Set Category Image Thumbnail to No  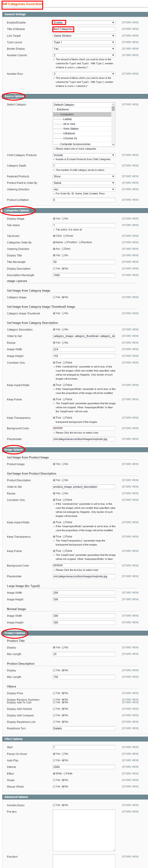[63, 313]
